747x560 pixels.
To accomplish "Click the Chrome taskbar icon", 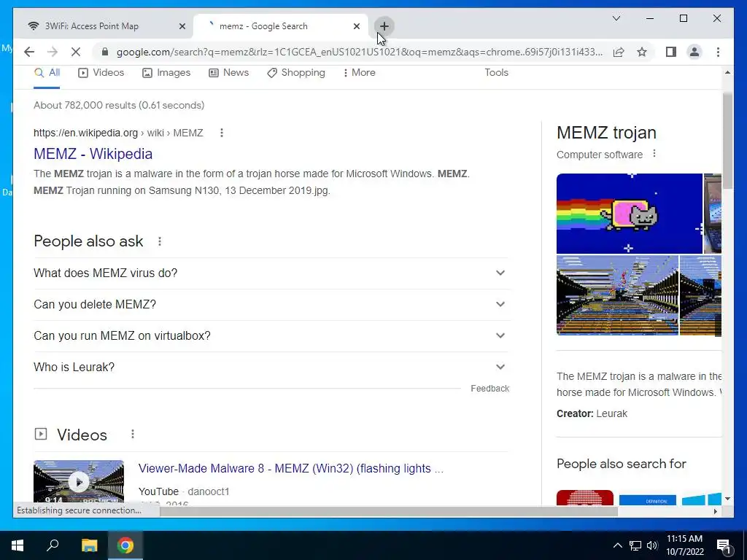I will click(125, 545).
